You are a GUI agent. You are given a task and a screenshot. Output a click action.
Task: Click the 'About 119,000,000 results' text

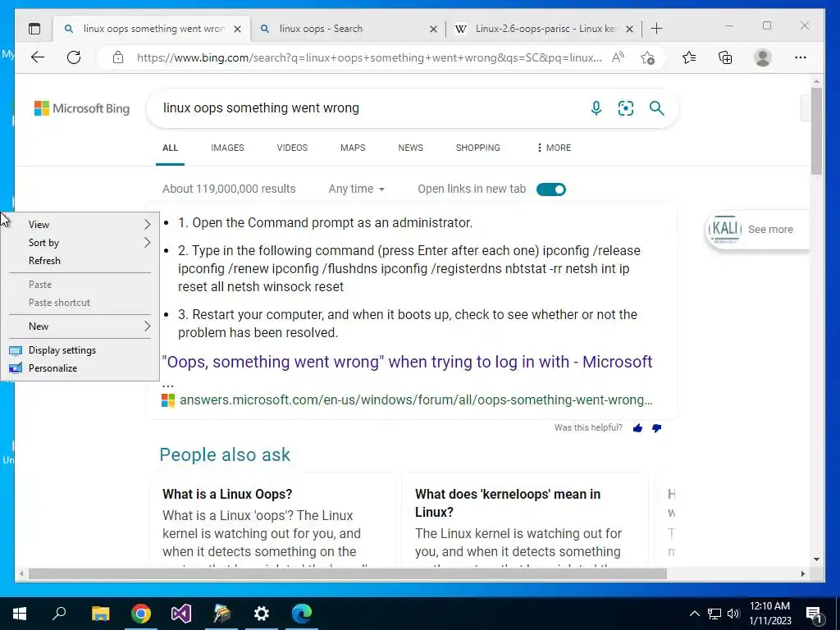(229, 189)
